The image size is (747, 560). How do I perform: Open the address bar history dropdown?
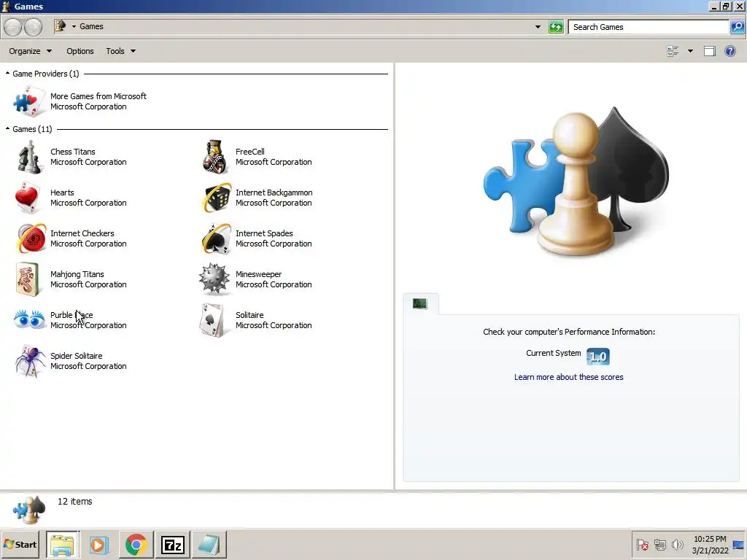point(538,27)
